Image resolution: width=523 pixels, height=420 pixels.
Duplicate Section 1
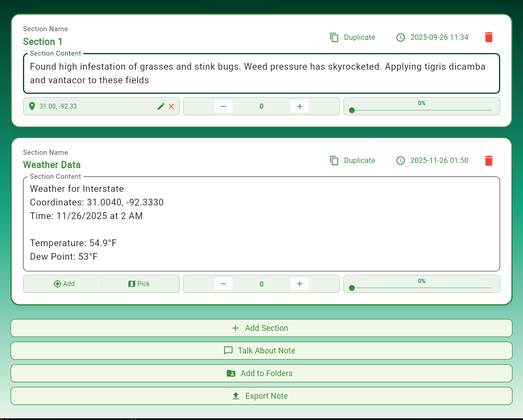[353, 38]
